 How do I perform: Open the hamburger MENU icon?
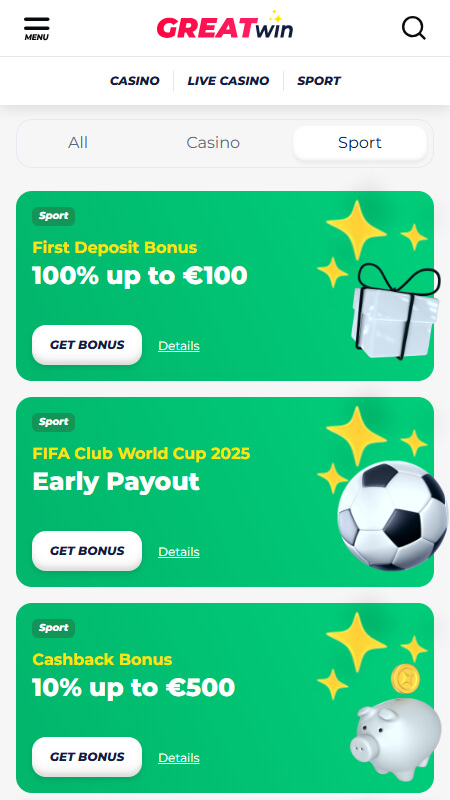(37, 28)
